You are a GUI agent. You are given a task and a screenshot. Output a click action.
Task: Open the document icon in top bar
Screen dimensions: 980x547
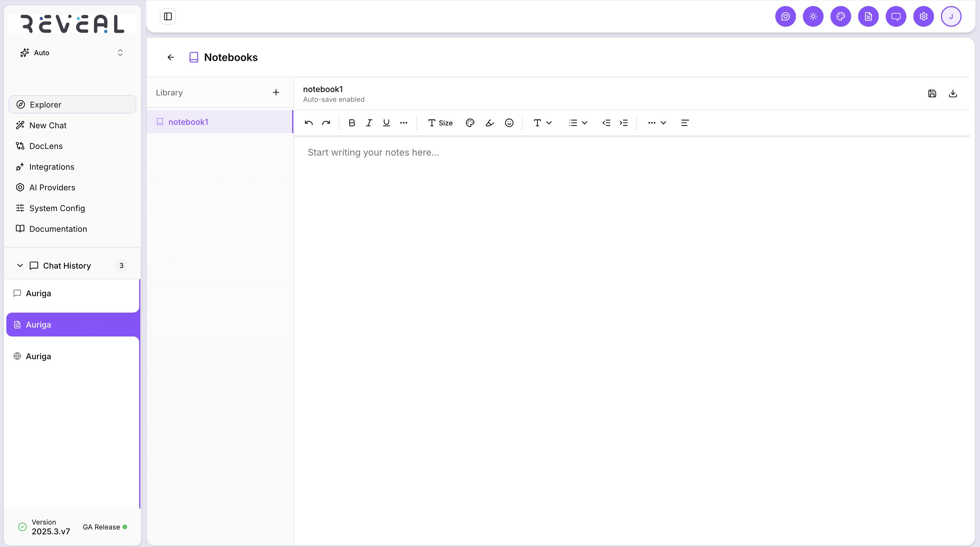[x=868, y=16]
